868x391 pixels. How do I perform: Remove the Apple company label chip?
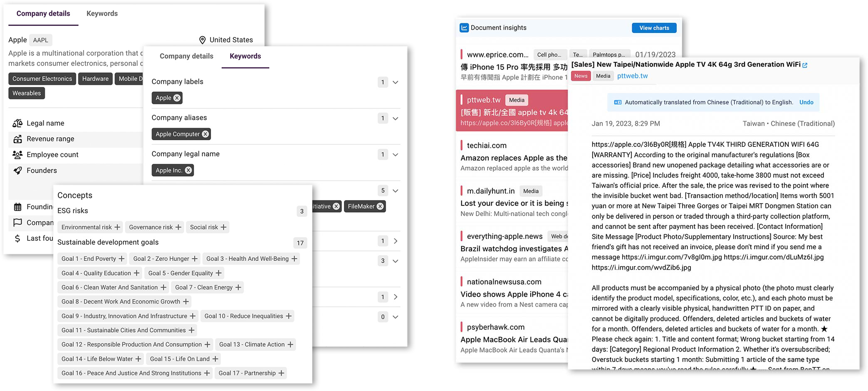(x=177, y=98)
